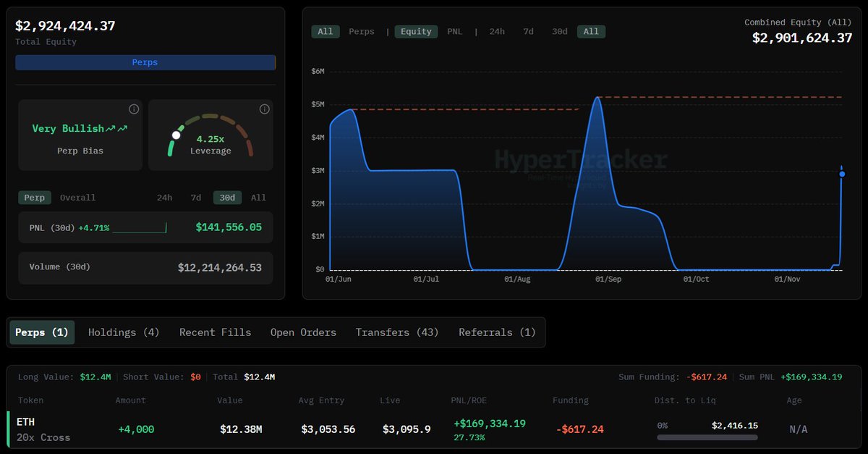View the Recent Fills tab

point(215,332)
